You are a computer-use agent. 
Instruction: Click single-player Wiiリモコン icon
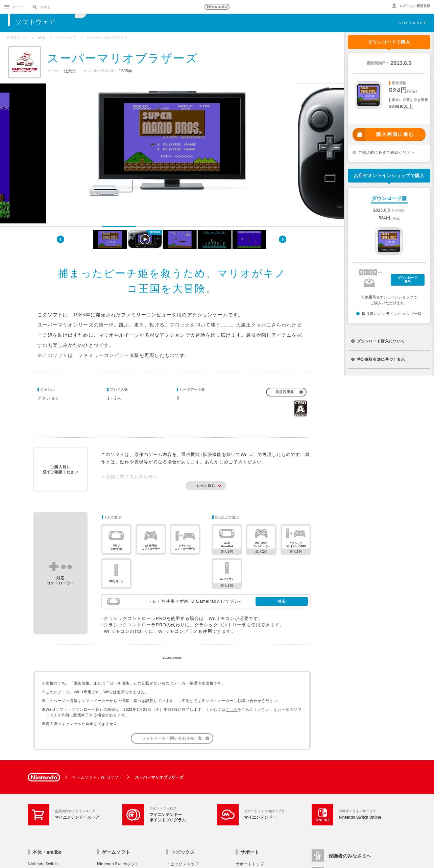point(116,574)
